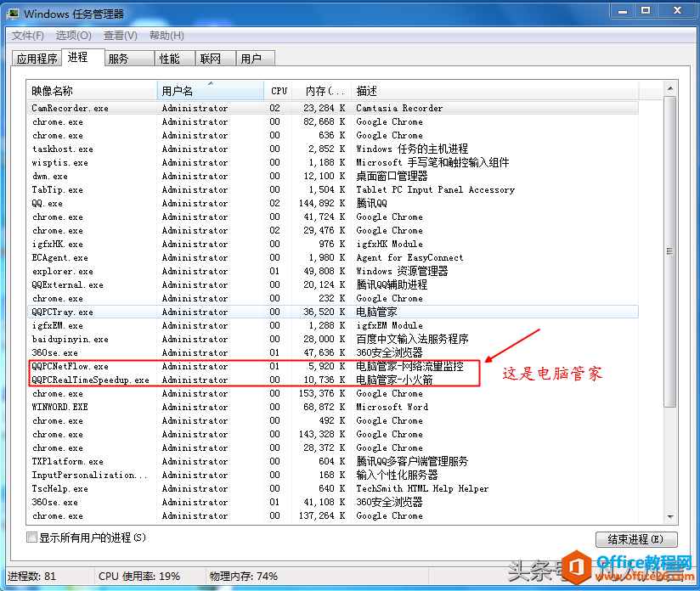The height and width of the screenshot is (591, 700).
Task: Open the 文件(F) menu
Action: [x=28, y=36]
